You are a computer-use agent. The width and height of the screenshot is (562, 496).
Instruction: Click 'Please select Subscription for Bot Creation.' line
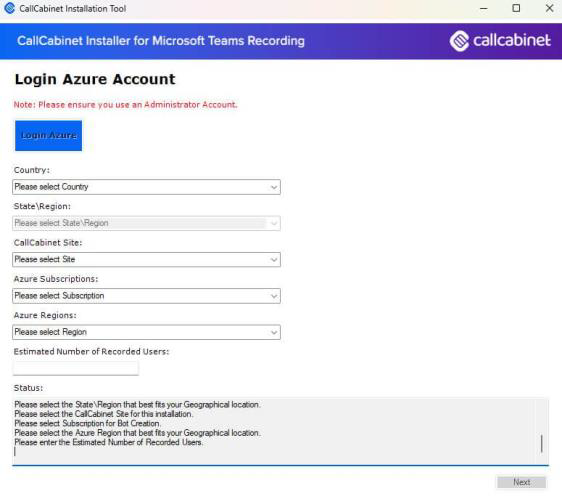coord(87,424)
